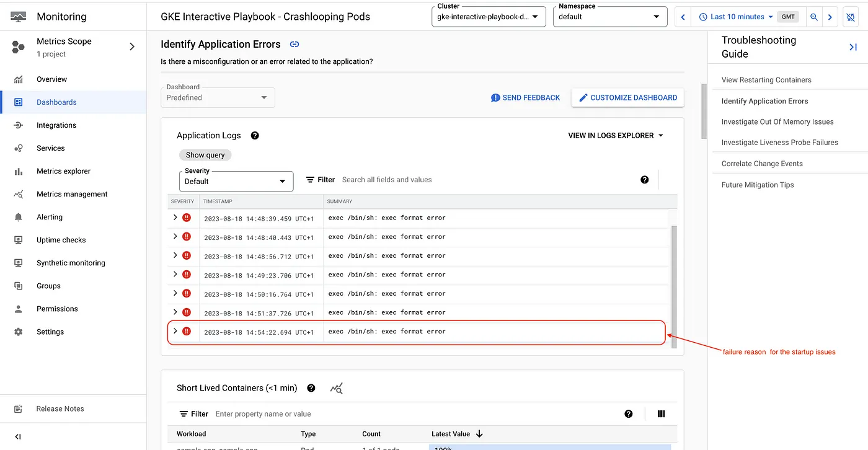Go to Investigate Liveness Probe Failures

pyautogui.click(x=780, y=143)
